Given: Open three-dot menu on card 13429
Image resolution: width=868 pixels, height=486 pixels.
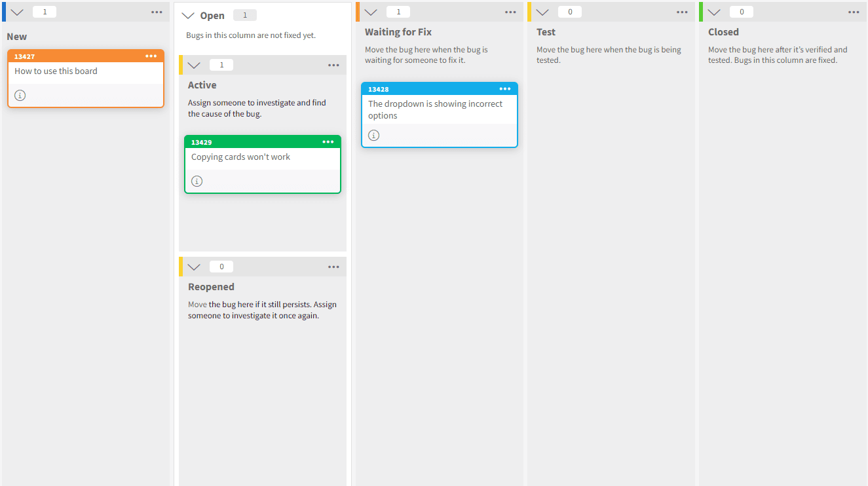Looking at the screenshot, I should [328, 142].
